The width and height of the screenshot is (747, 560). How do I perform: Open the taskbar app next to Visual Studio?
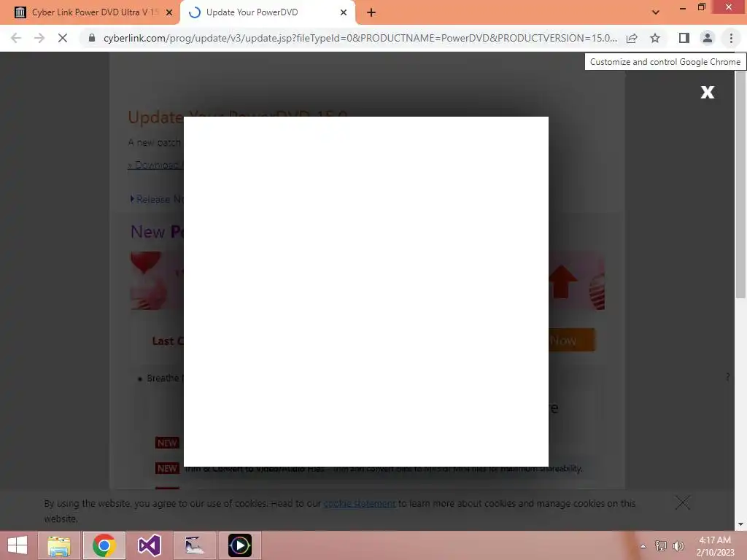pyautogui.click(x=194, y=545)
